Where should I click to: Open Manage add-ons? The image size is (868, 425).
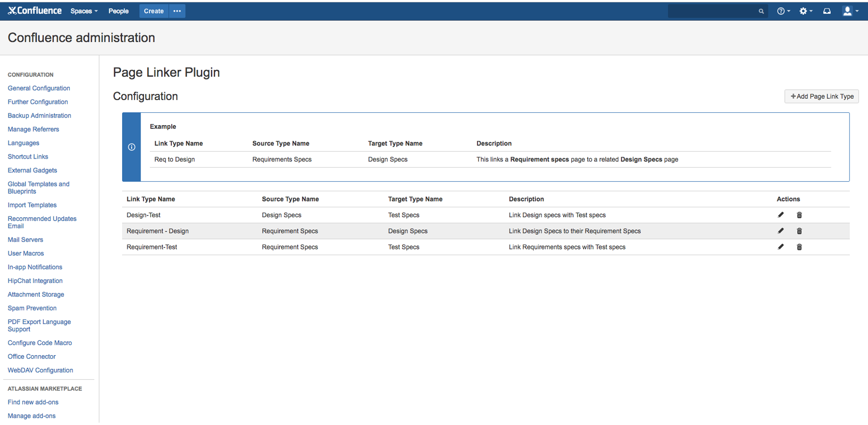tap(32, 416)
